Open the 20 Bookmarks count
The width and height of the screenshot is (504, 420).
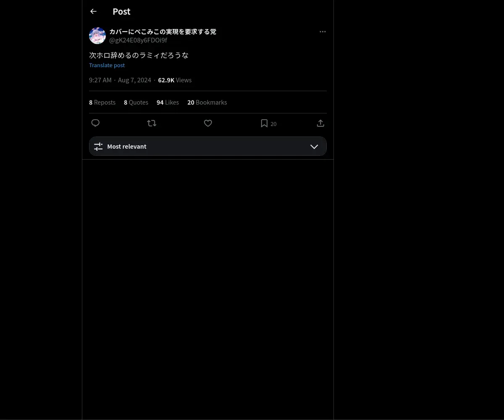coord(207,102)
